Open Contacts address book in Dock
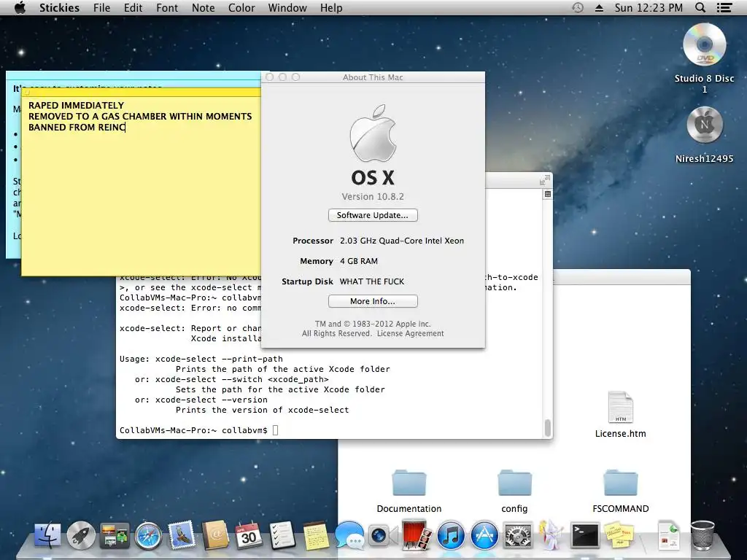The height and width of the screenshot is (560, 747). tap(215, 535)
